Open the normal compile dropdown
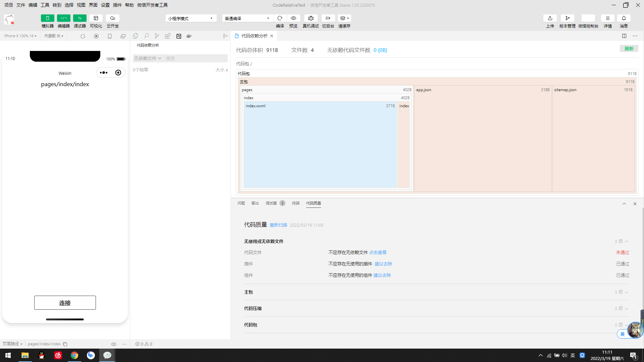644x362 pixels. (247, 18)
